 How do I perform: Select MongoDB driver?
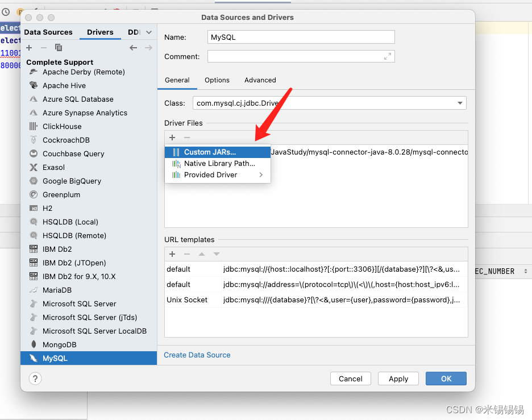coord(89,344)
